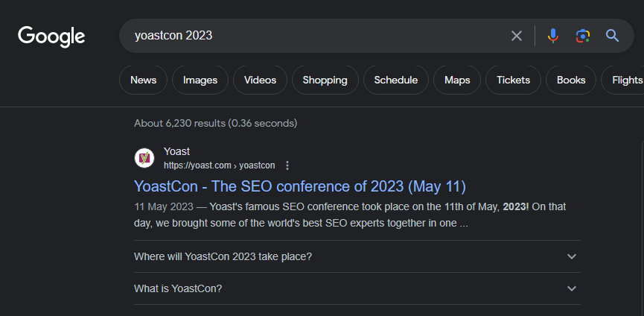Select the Images filter
Viewport: 644px width, 316px height.
200,80
